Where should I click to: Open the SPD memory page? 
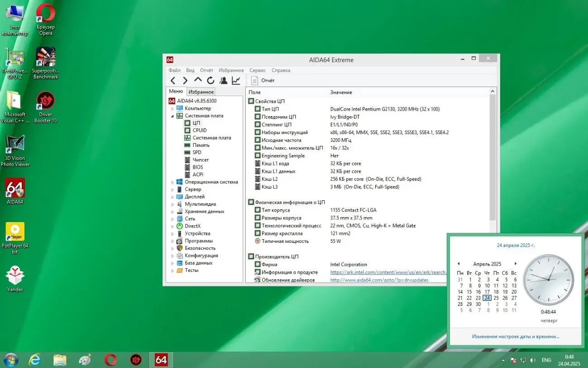(x=196, y=152)
